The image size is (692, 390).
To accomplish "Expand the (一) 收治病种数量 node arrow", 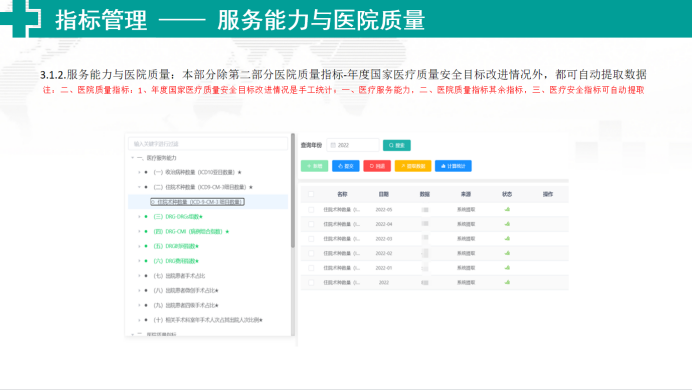I will (x=139, y=172).
